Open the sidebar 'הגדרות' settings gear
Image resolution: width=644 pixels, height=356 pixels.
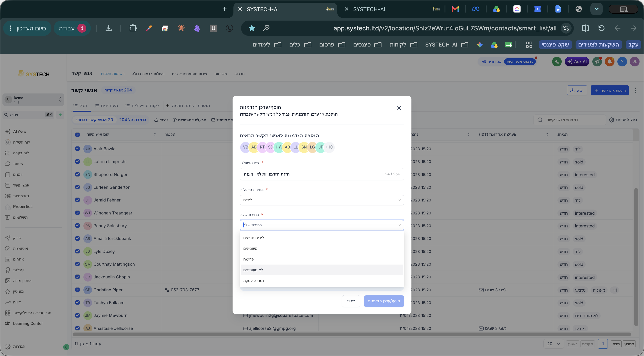point(15,347)
